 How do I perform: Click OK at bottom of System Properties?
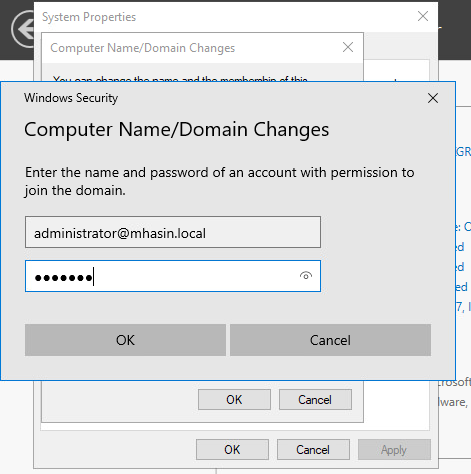pos(232,450)
